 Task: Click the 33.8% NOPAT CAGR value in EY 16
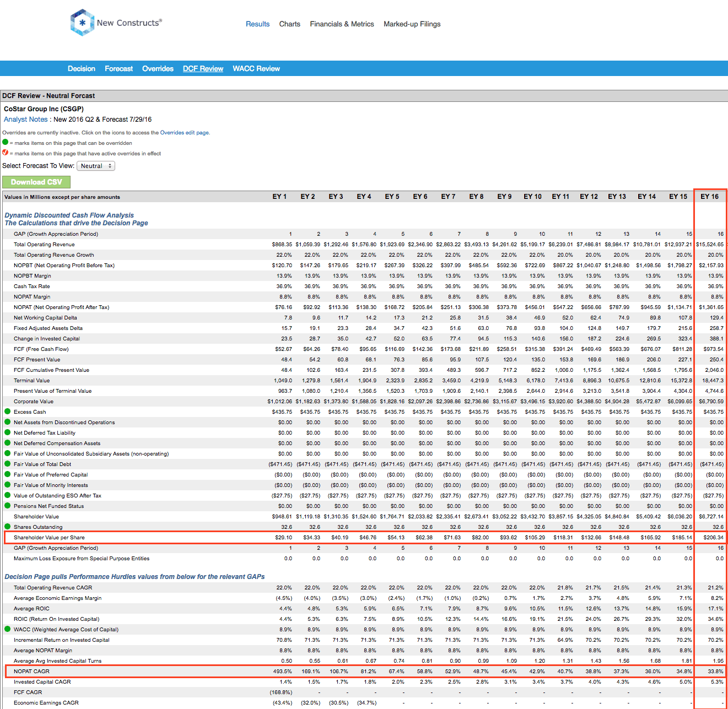tap(716, 672)
